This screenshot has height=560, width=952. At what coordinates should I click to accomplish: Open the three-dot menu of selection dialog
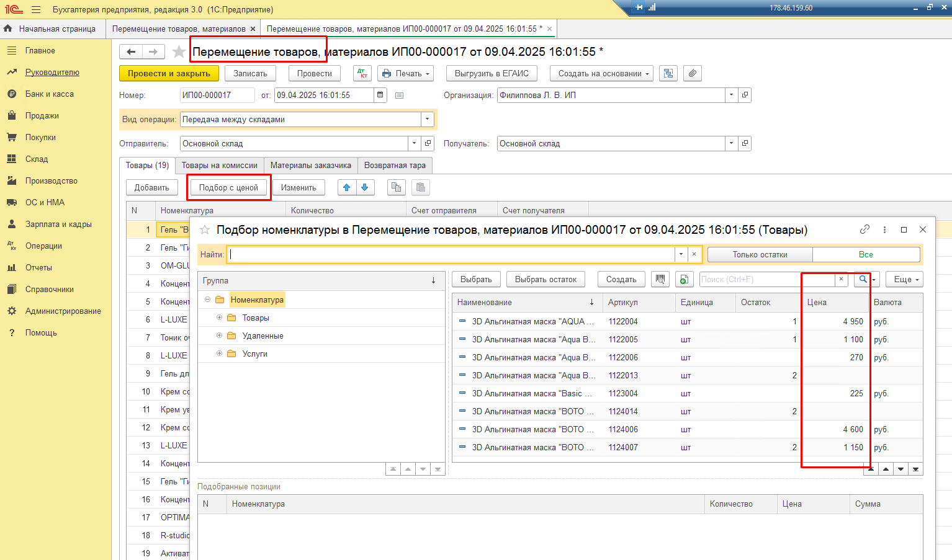point(884,229)
